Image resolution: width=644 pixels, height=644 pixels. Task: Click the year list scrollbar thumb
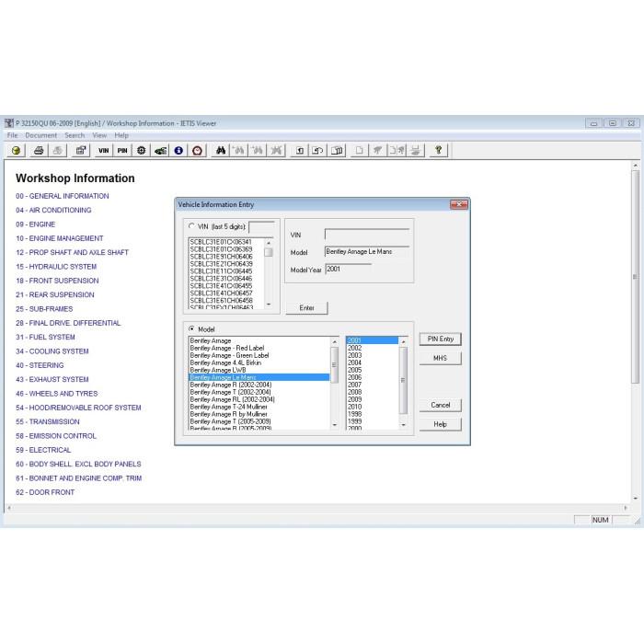[403, 380]
